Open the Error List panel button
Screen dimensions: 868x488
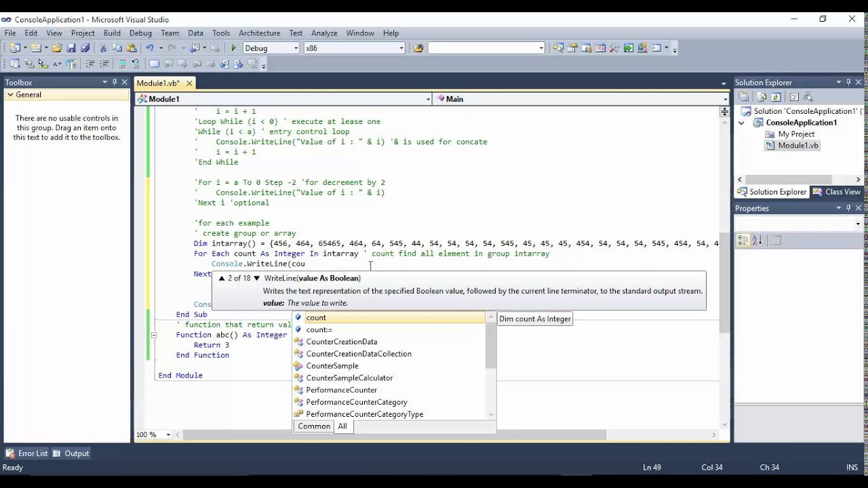[27, 453]
